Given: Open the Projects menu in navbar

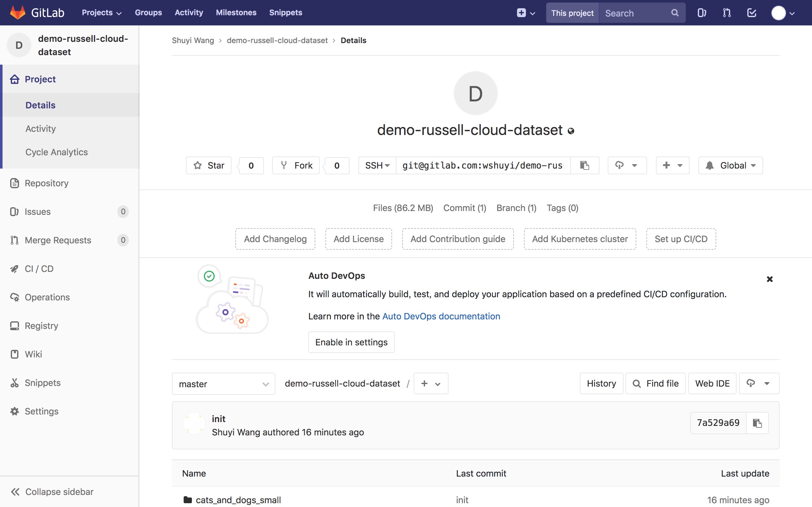Looking at the screenshot, I should point(101,13).
